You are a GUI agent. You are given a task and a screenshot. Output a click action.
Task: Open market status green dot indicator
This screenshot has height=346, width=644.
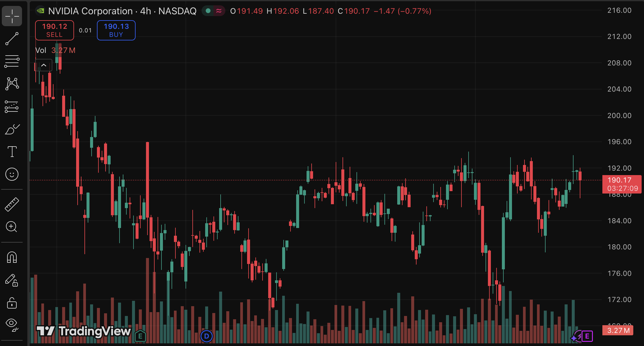pyautogui.click(x=208, y=11)
